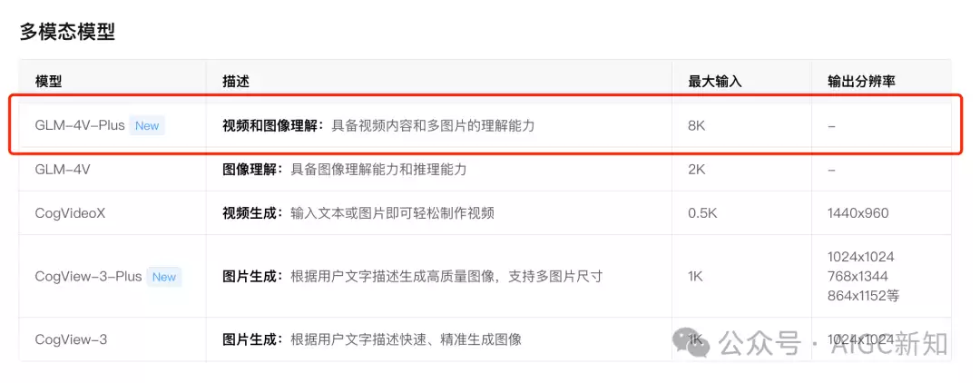Open the CogView-3 model entry
Screen dimensions: 980x383
click(72, 339)
